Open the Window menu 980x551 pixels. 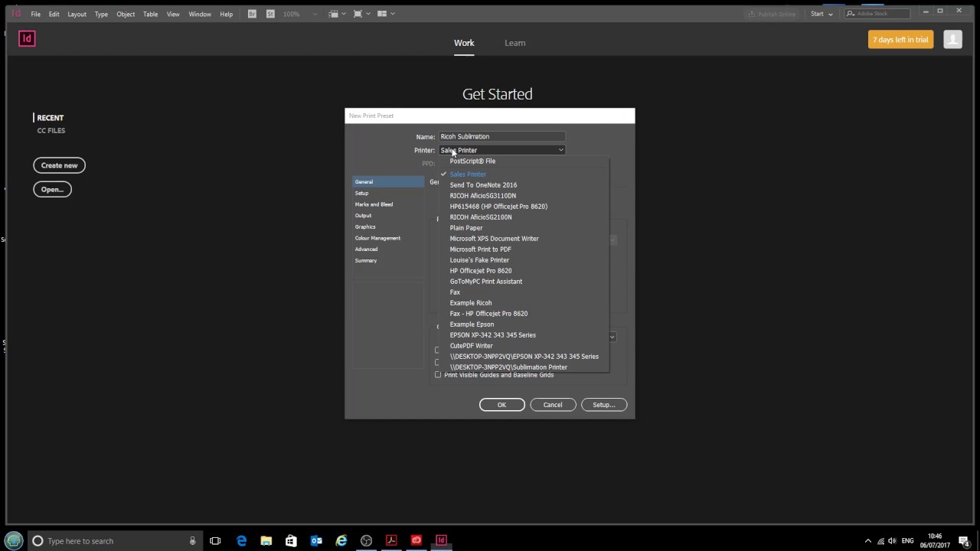[x=200, y=14]
